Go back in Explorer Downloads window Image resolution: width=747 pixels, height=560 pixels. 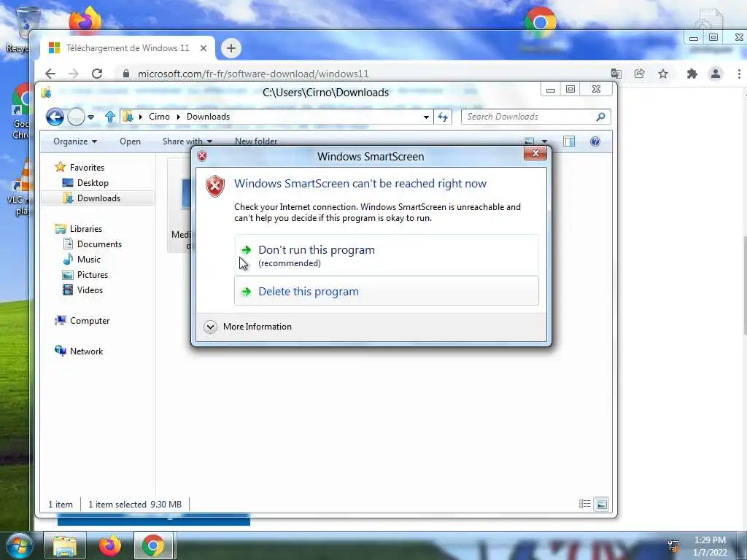click(55, 117)
